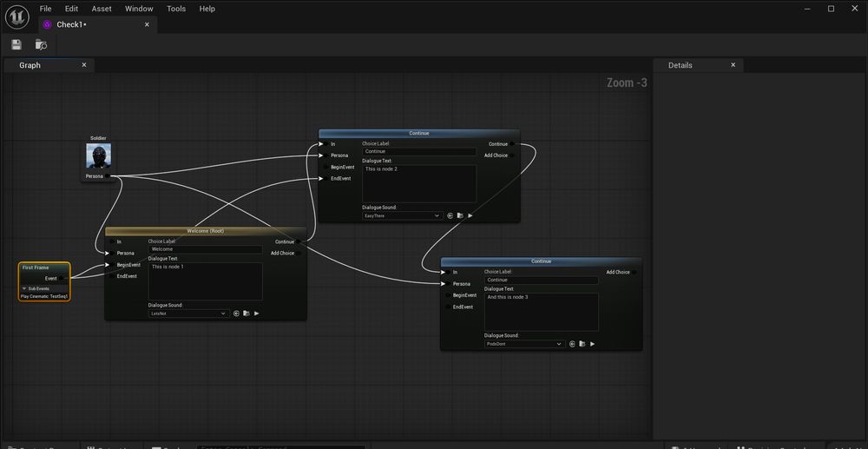The image size is (868, 449).
Task: Click BeginEvent pin on the node 2 box
Action: 325,167
